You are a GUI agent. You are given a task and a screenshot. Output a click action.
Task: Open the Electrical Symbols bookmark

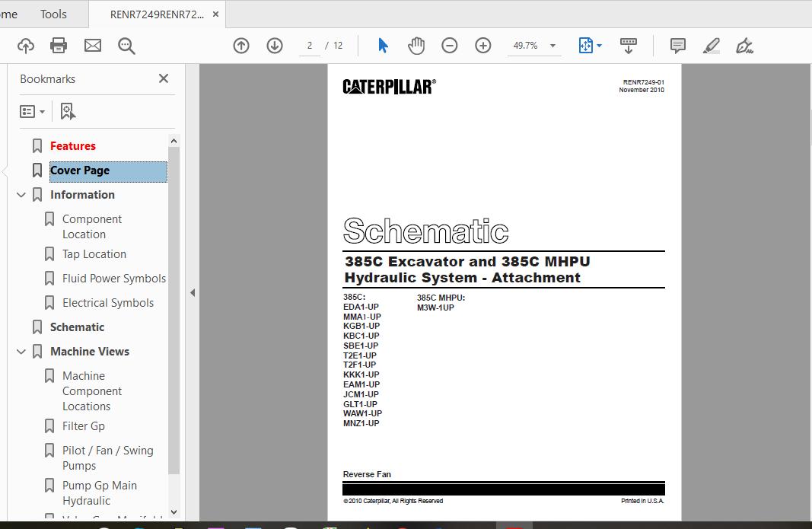pyautogui.click(x=108, y=303)
